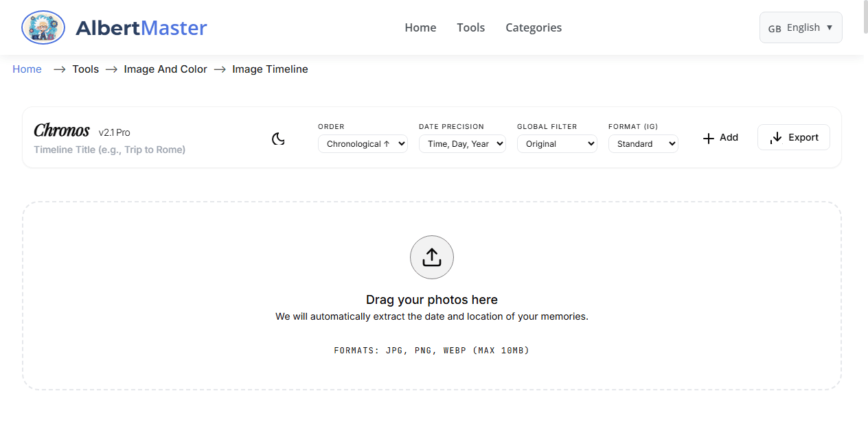868x448 pixels.
Task: Follow the blue Home breadcrumb link
Action: (27, 69)
